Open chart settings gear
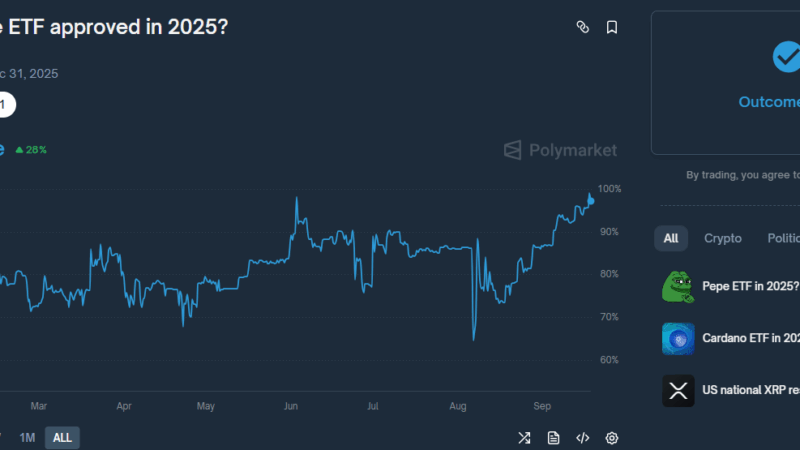The image size is (800, 450). pos(612,438)
